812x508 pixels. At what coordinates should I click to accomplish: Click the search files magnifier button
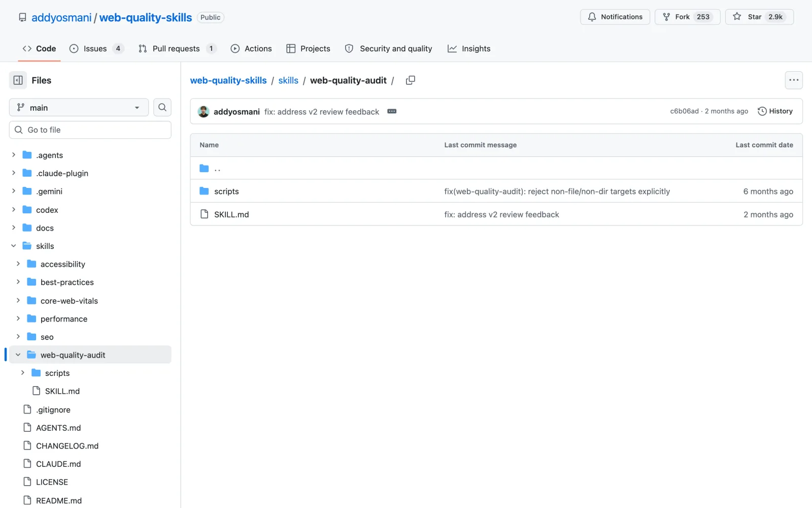coord(162,107)
